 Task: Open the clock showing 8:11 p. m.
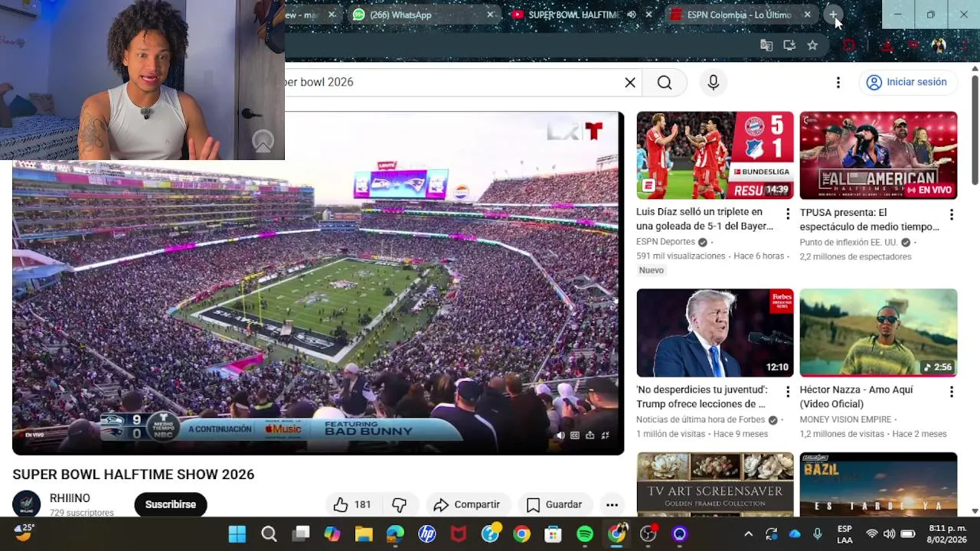(x=947, y=534)
